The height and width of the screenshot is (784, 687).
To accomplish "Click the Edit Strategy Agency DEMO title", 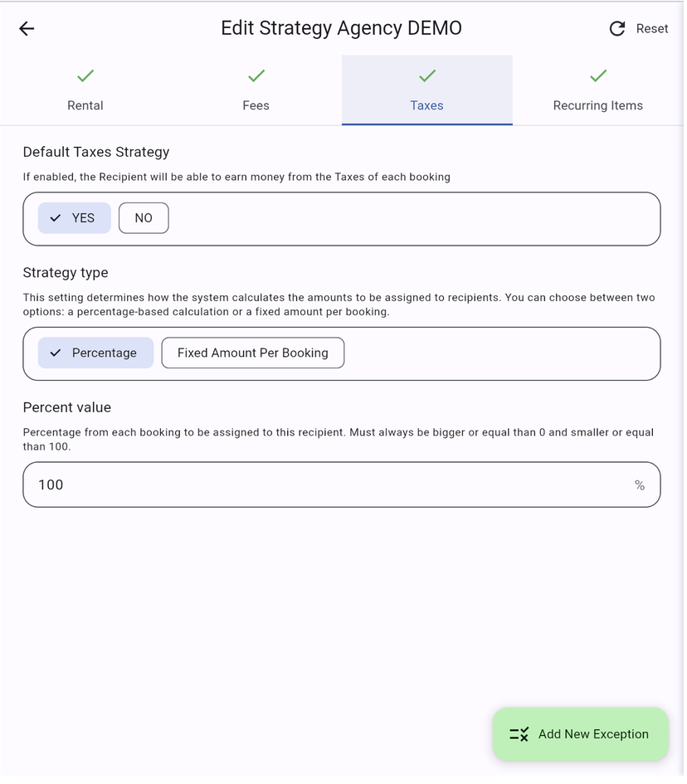I will click(x=341, y=28).
